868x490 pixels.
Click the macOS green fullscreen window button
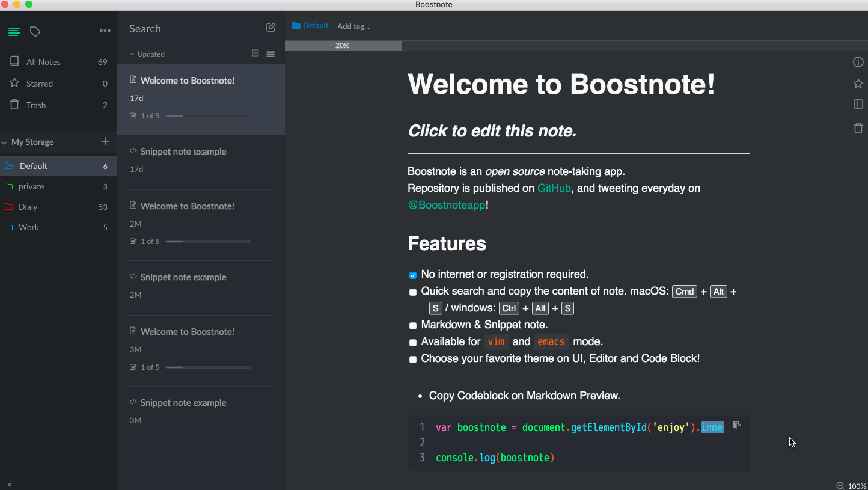click(29, 4)
